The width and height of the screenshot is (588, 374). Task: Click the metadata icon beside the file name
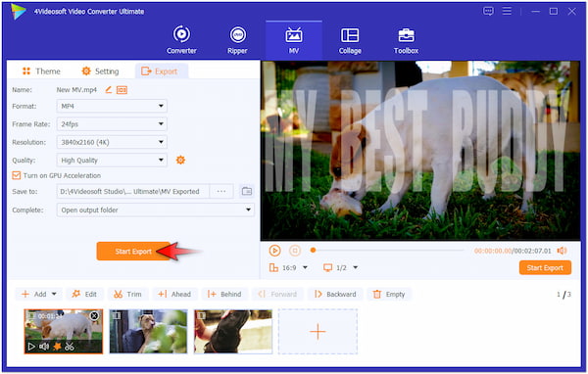point(122,90)
